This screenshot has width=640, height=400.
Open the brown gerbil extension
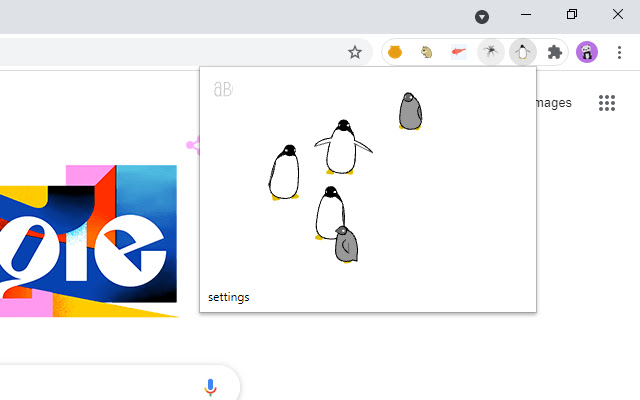(x=427, y=52)
